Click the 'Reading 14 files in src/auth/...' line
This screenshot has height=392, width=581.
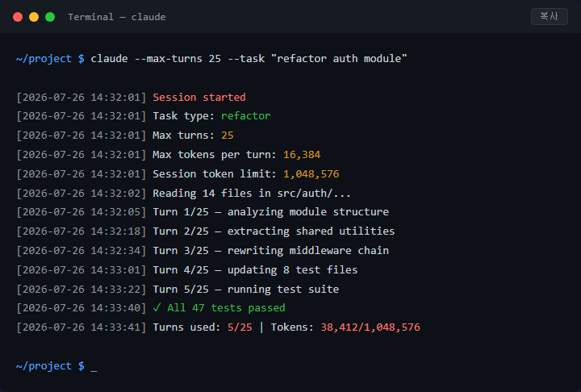pos(252,193)
